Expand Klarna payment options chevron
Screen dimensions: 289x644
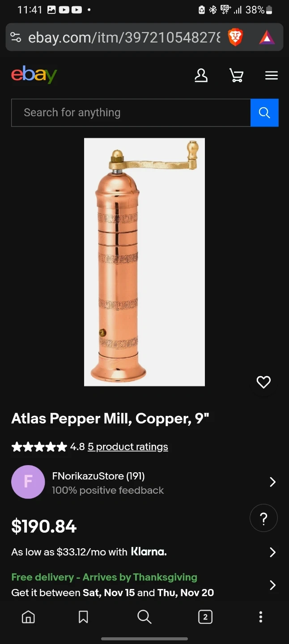pyautogui.click(x=272, y=552)
